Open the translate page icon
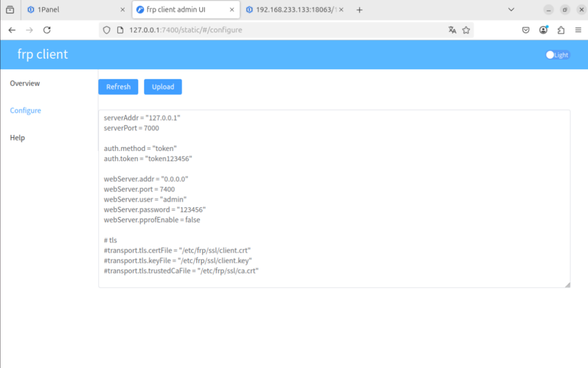Viewport: 588px width, 368px height. pos(452,30)
